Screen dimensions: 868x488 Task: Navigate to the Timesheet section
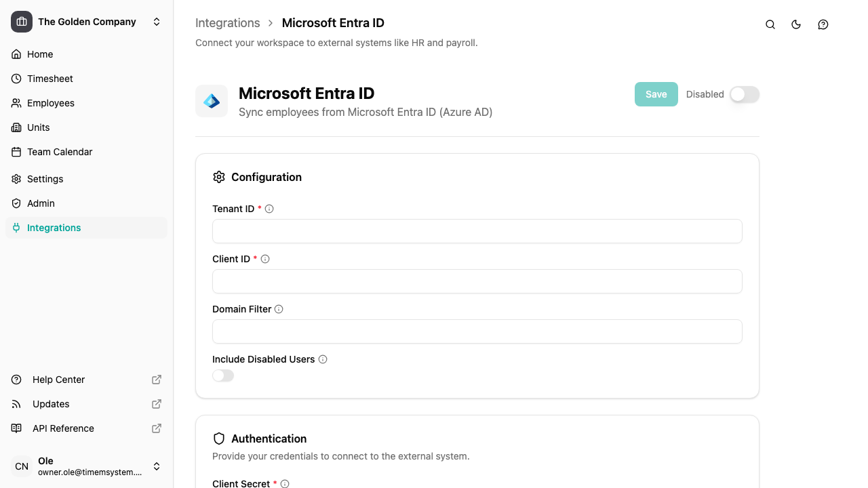50,79
